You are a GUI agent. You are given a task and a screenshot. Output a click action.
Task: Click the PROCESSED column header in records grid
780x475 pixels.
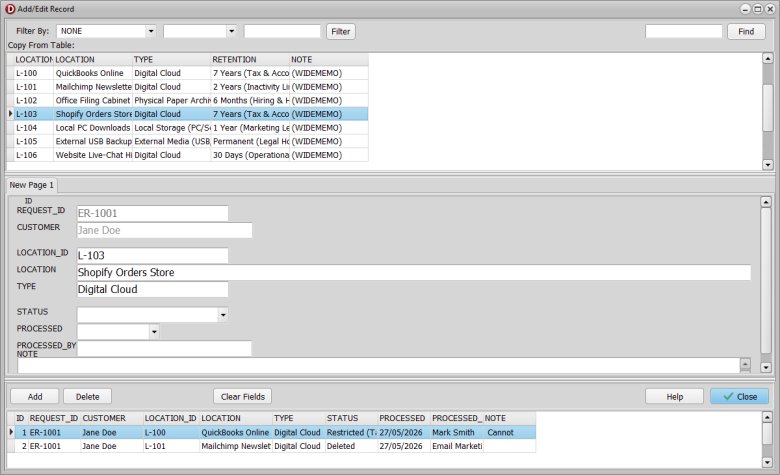click(x=403, y=418)
